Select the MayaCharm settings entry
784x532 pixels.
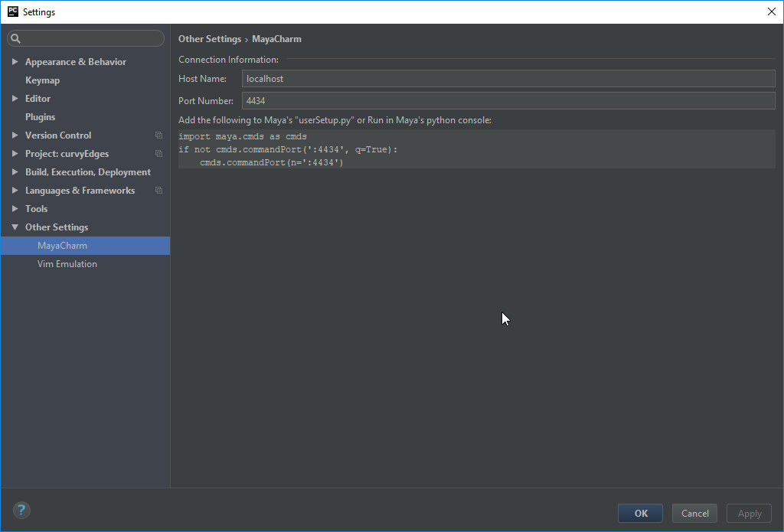[x=62, y=246]
